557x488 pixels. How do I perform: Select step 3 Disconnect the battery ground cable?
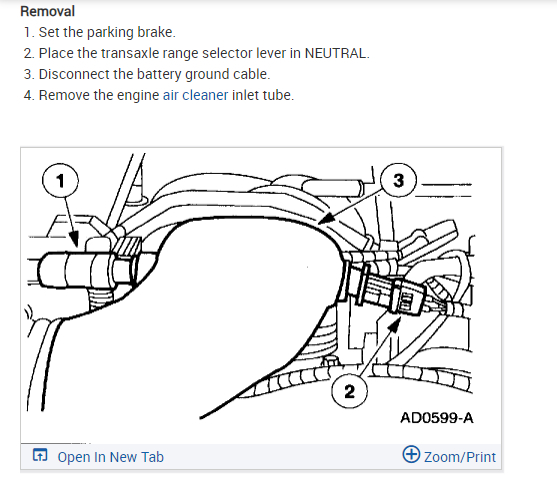[147, 74]
